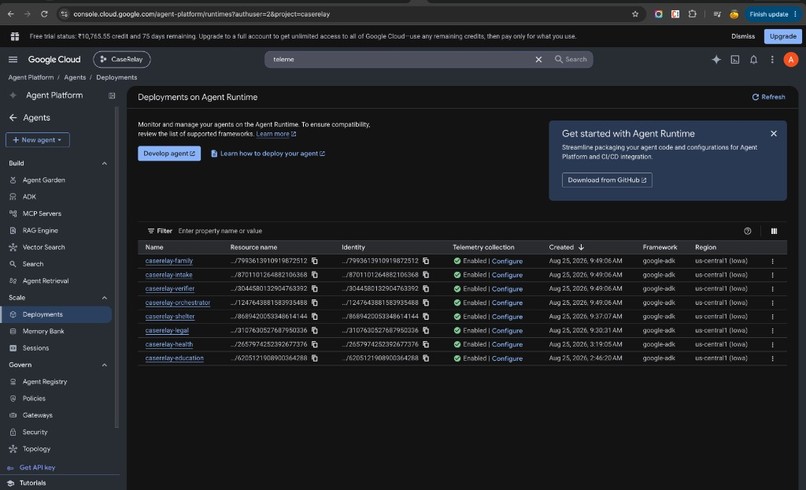The height and width of the screenshot is (490, 806).
Task: Open the caserelay-orchestrator deployment
Action: (177, 303)
